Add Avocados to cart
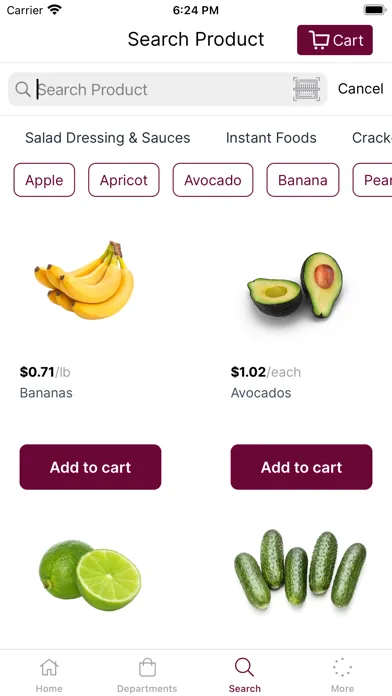Image resolution: width=392 pixels, height=696 pixels. (x=301, y=467)
